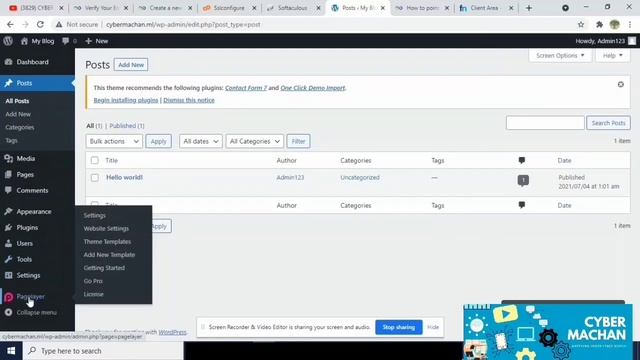Open Pagelayer Settings flyout item
The image size is (640, 360).
click(x=94, y=216)
